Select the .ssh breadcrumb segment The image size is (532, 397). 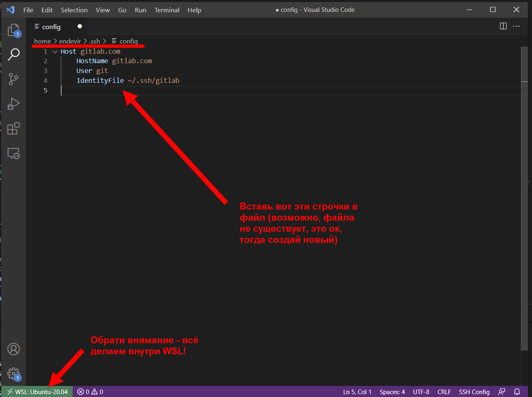(x=94, y=41)
